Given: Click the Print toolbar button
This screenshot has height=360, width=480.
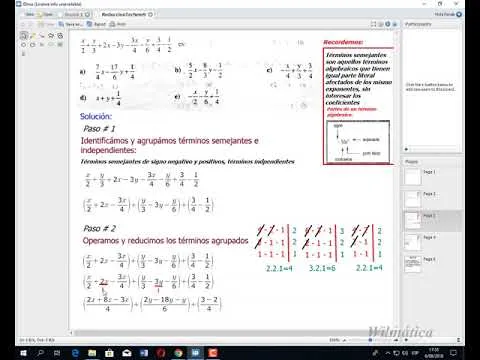Looking at the screenshot, I should [118, 24].
